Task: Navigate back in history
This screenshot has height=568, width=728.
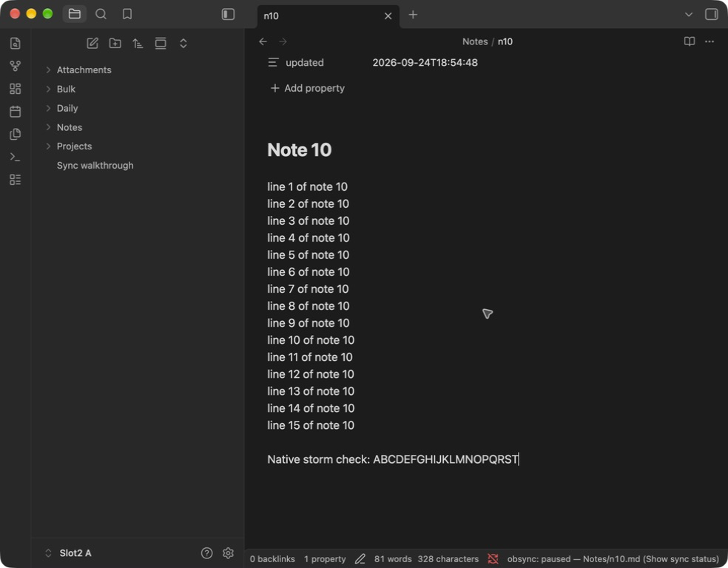Action: [x=263, y=41]
